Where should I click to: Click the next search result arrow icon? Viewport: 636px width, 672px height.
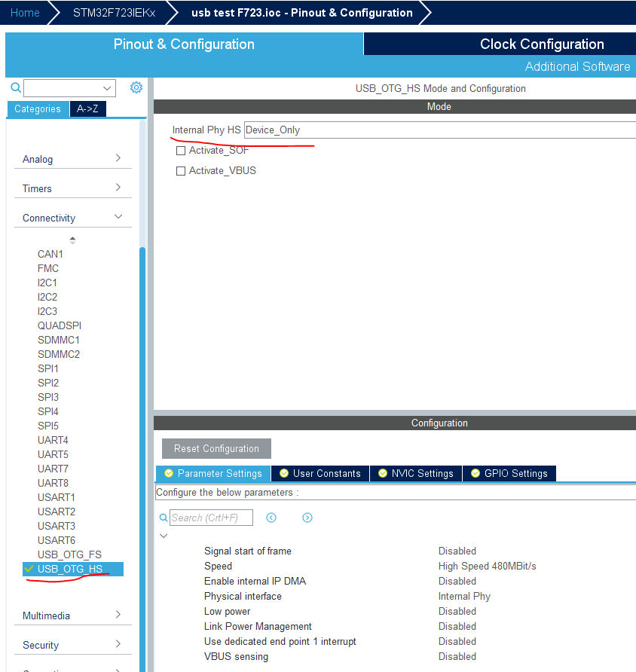(307, 518)
